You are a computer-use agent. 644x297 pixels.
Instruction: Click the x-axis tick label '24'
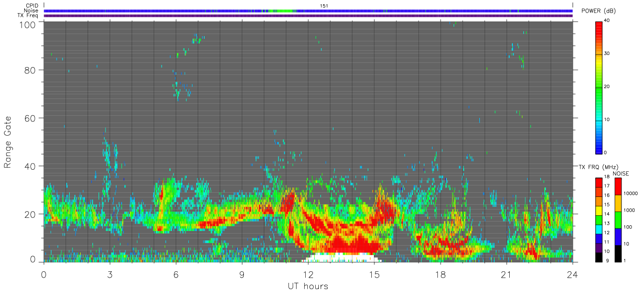[572, 274]
